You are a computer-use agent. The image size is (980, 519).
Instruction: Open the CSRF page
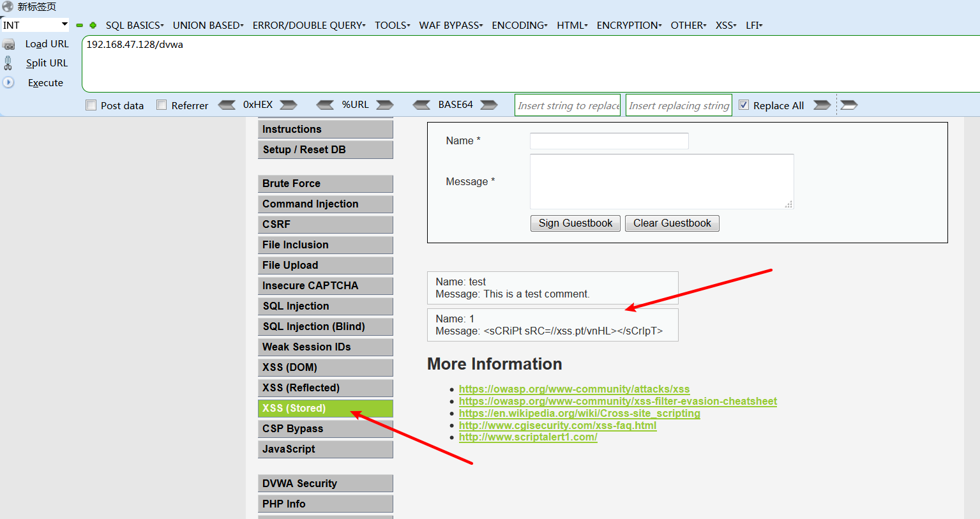[326, 224]
